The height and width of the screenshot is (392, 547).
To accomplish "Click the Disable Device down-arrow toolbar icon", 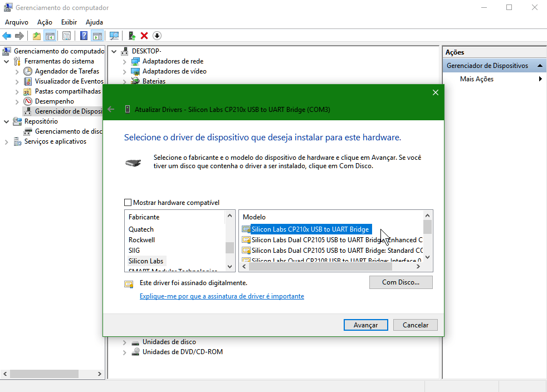I will point(157,36).
